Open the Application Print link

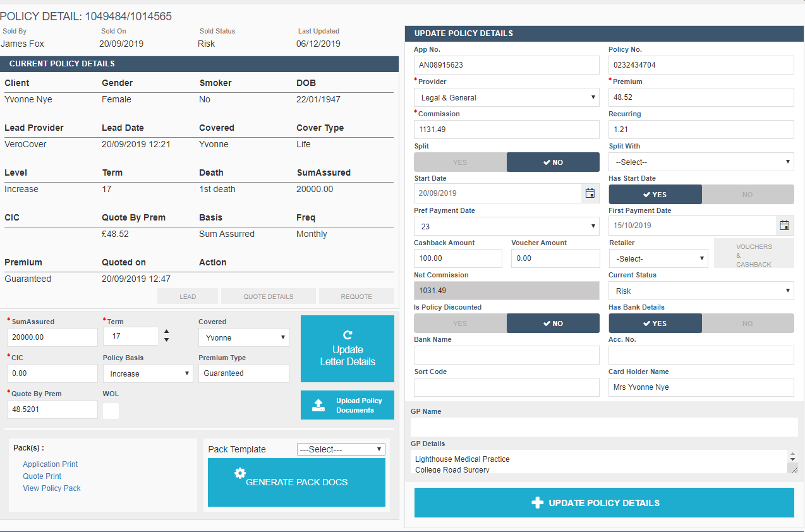[x=51, y=464]
